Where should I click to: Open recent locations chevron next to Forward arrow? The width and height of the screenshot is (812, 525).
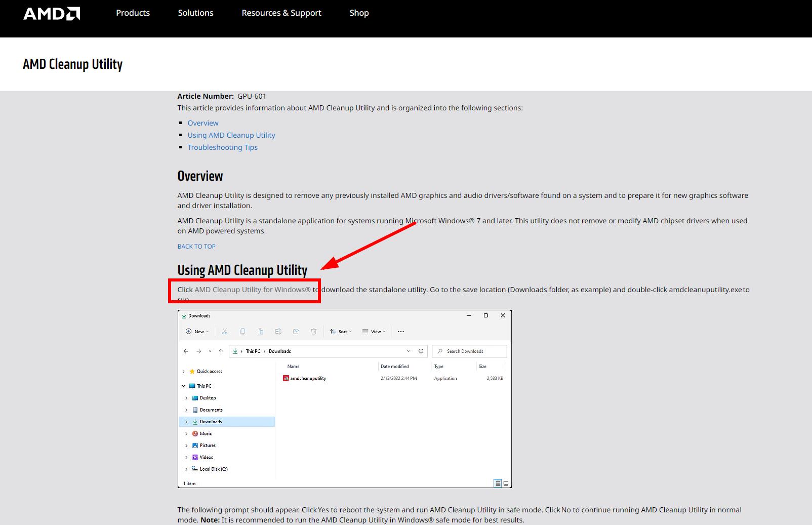click(210, 351)
